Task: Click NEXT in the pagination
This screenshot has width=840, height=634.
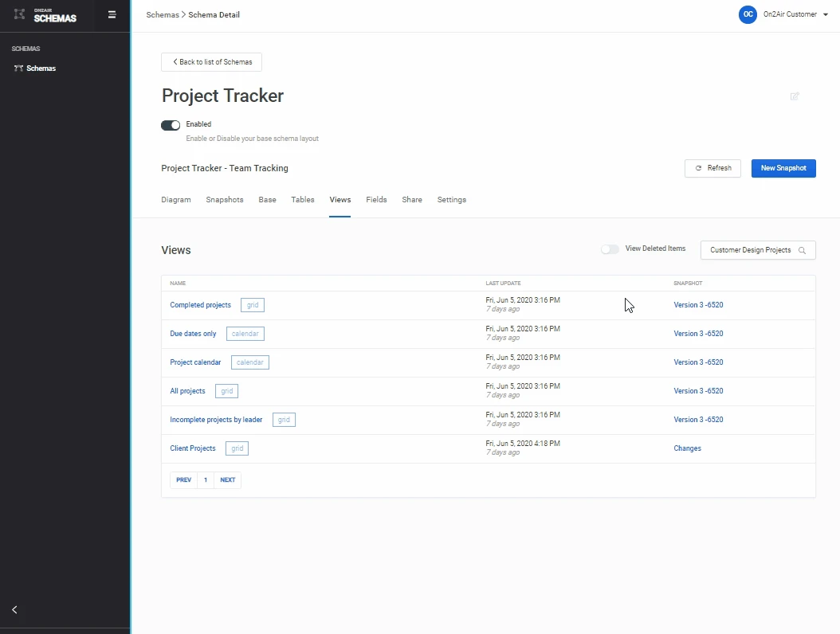Action: (x=227, y=480)
